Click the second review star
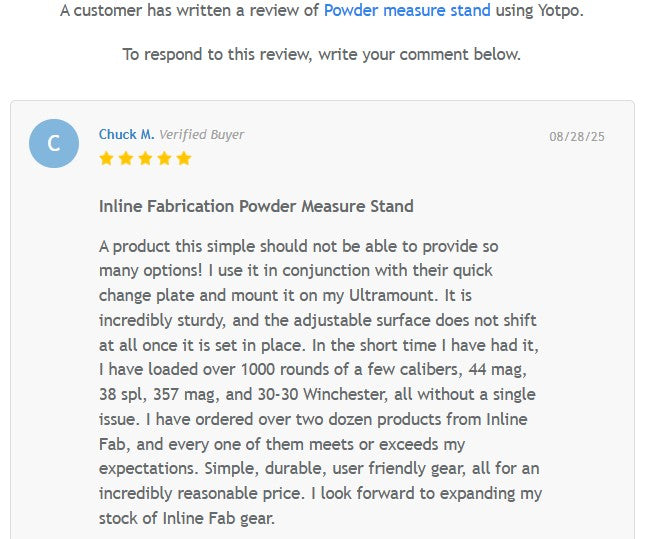645x539 pixels. [x=125, y=158]
